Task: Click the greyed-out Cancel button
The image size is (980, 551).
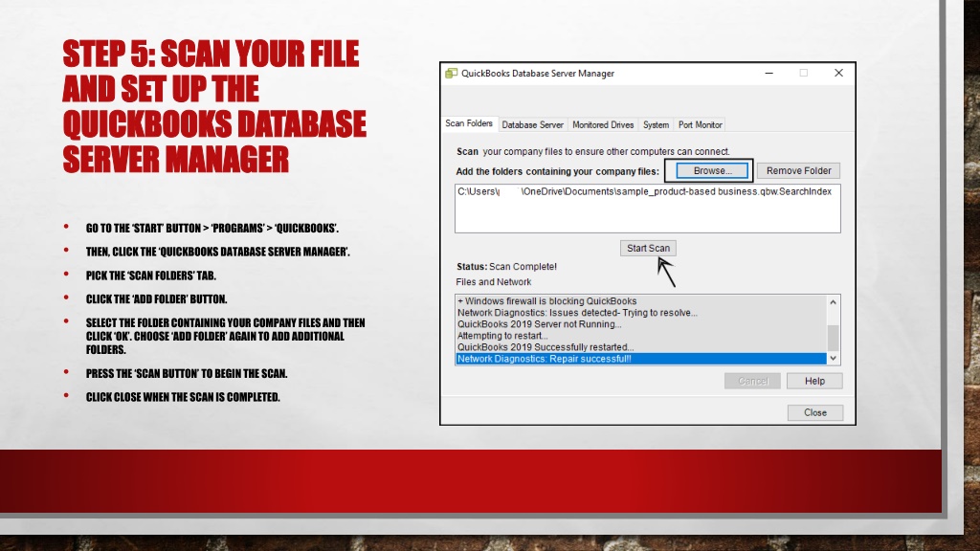Action: coord(752,381)
